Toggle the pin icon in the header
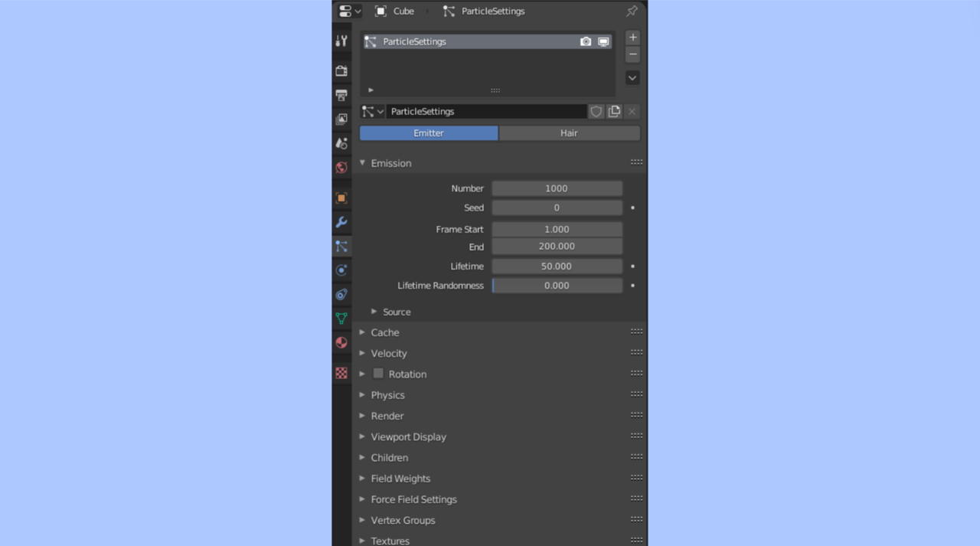The width and height of the screenshot is (980, 546). click(632, 11)
